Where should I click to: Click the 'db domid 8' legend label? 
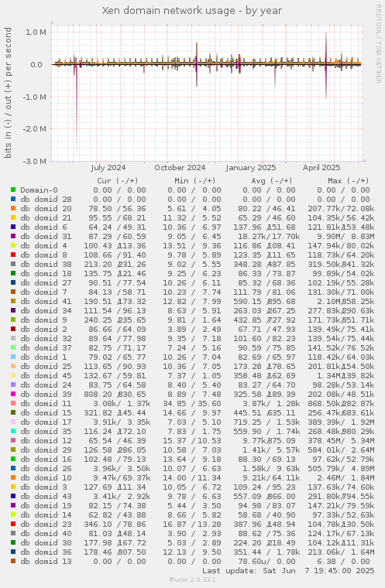pyautogui.click(x=43, y=255)
